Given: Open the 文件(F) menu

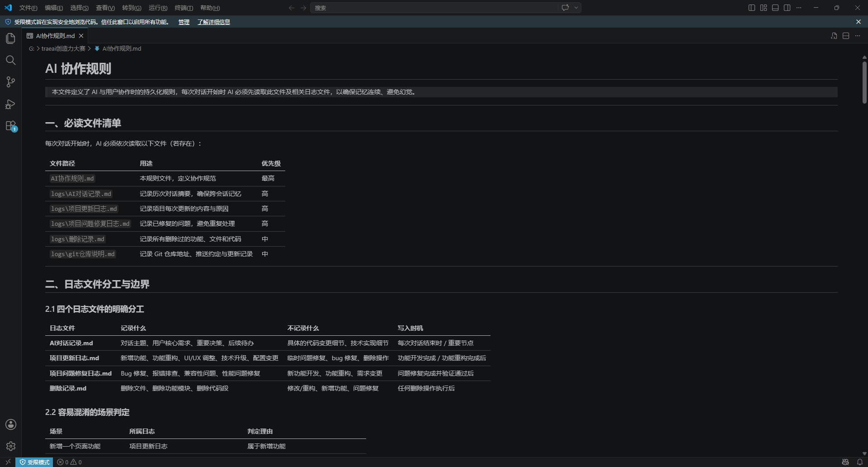Looking at the screenshot, I should click(x=28, y=8).
